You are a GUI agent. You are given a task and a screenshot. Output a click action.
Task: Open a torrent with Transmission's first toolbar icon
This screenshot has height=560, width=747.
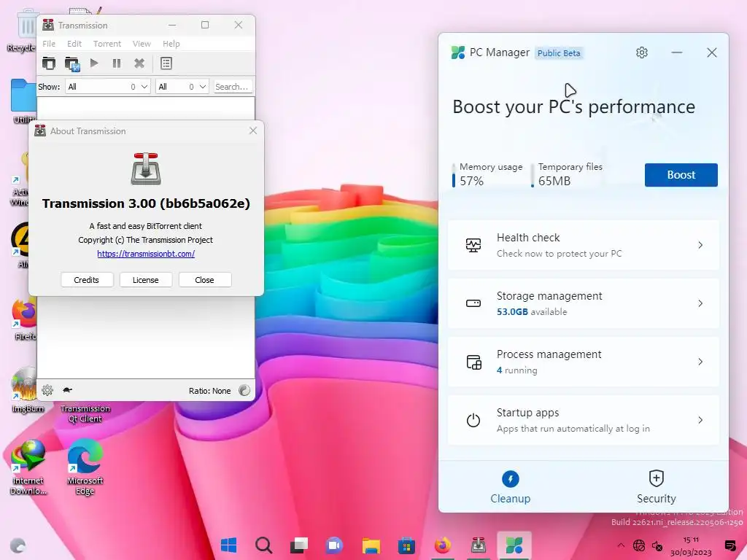[49, 63]
